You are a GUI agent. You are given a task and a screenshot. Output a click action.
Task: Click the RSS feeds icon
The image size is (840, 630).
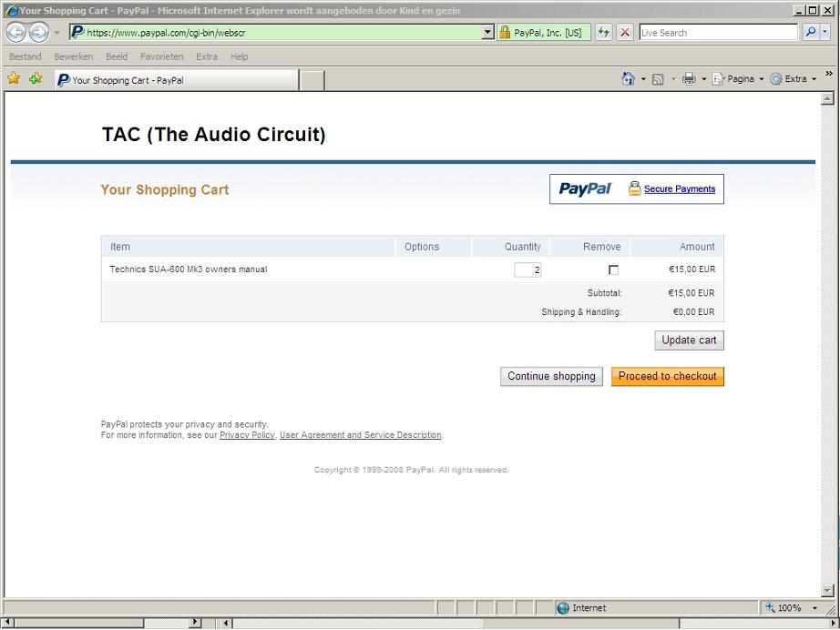click(x=658, y=79)
